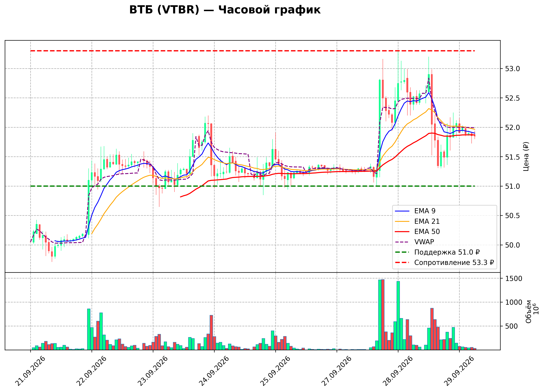Image resolution: width=545 pixels, height=392 pixels.
Task: Click the 1000 volume axis tick
Action: pyautogui.click(x=514, y=302)
